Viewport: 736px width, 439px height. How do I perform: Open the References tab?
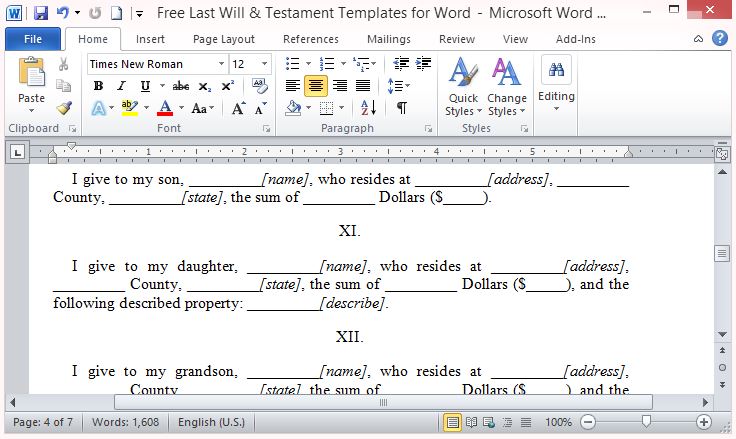tap(311, 39)
